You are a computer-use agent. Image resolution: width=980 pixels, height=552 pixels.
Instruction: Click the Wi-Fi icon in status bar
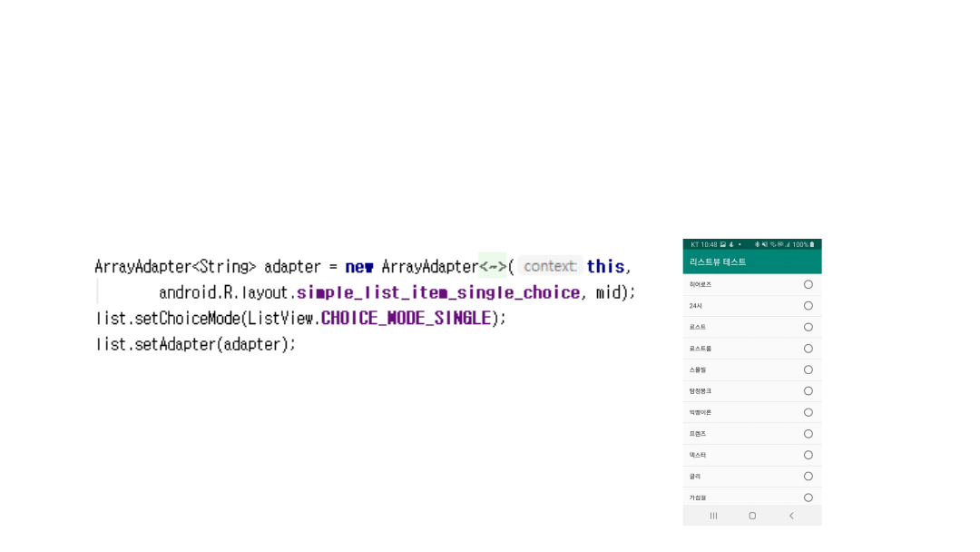click(x=773, y=244)
